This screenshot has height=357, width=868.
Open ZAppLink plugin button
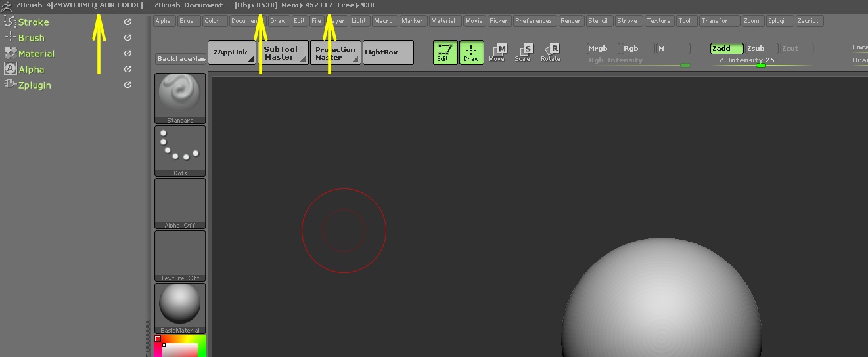click(232, 52)
